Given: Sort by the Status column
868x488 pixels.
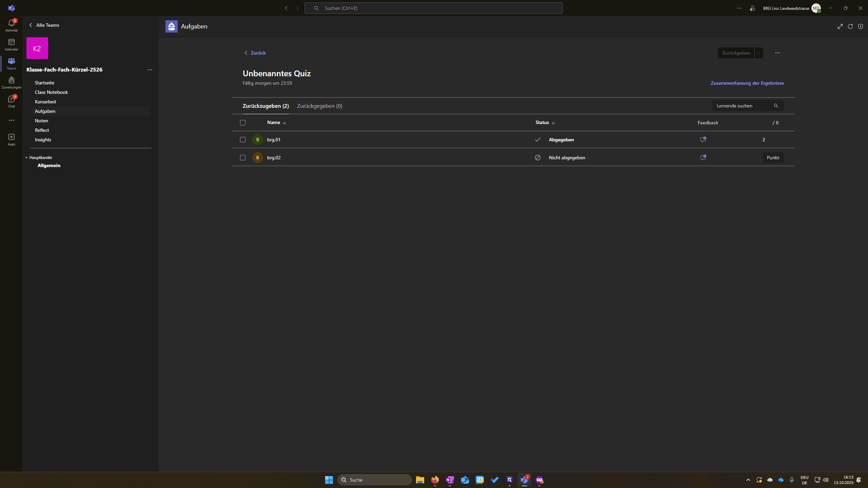Looking at the screenshot, I should click(x=545, y=123).
